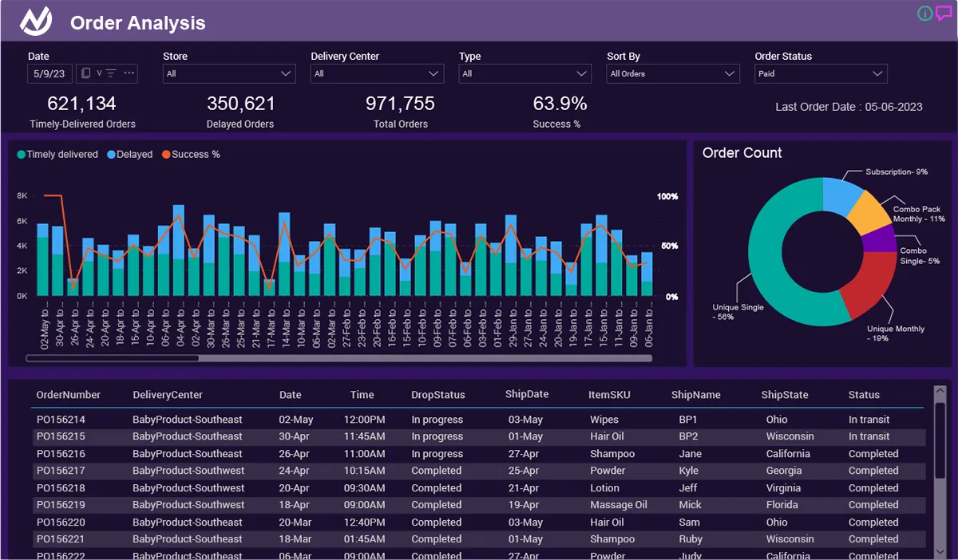Click the scroll-up arrow of the table scrollbar
Screen dimensions: 958x560
click(941, 391)
